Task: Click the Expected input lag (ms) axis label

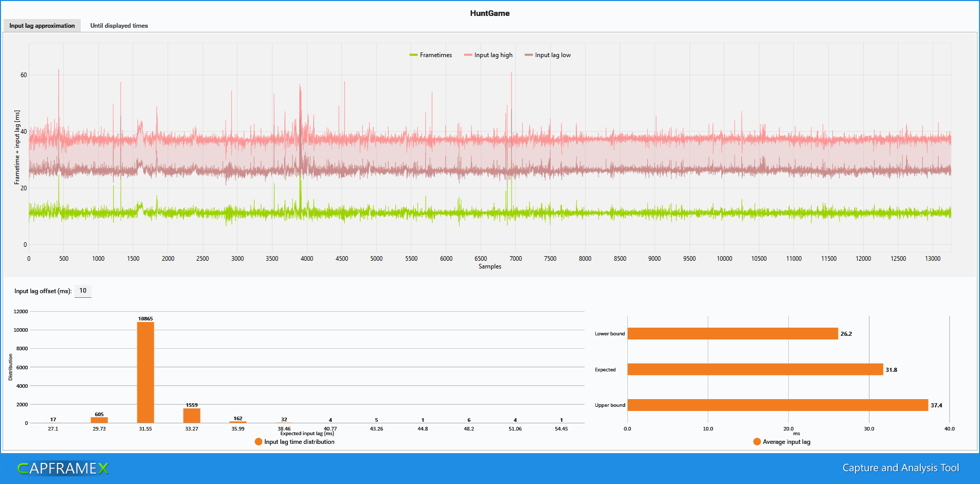Action: pyautogui.click(x=307, y=434)
